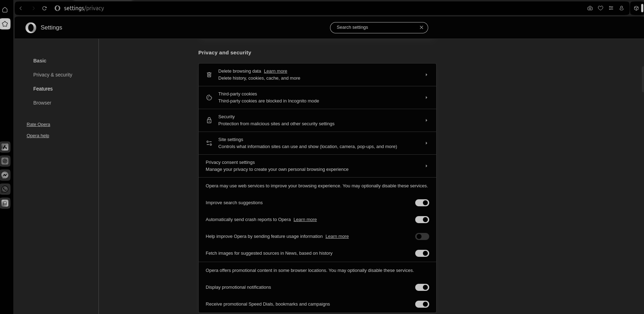Toggle Receive promotional Speed Dials and campaigns
Screen dimensions: 644x314
[422, 304]
